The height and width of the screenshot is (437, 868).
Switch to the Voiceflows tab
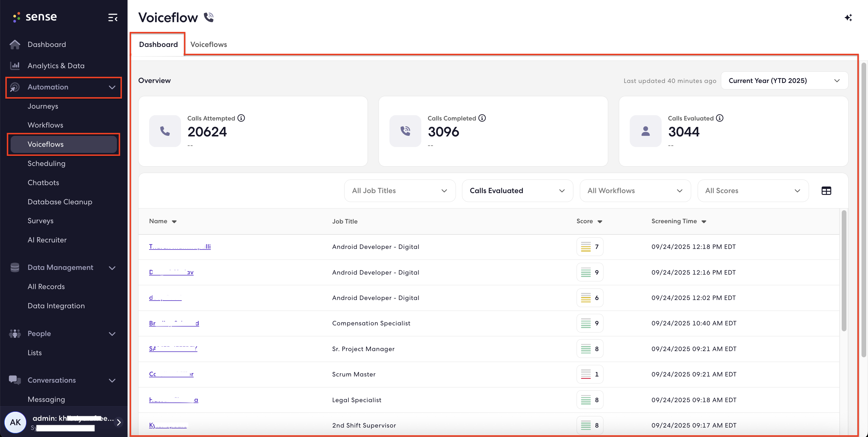point(208,45)
